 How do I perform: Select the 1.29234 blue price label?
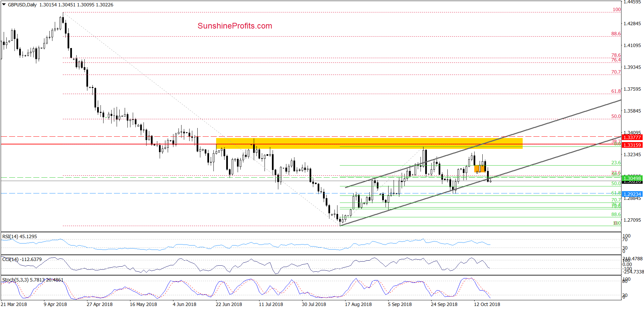[x=632, y=194]
